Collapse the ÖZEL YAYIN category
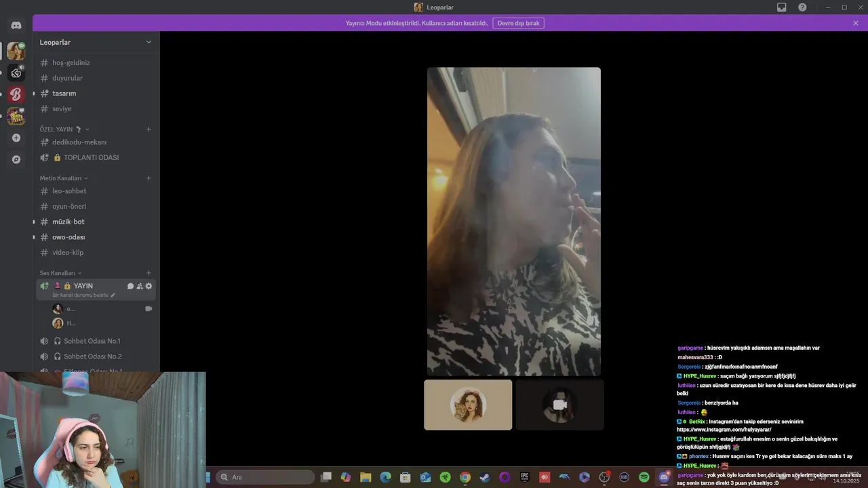 pyautogui.click(x=64, y=129)
